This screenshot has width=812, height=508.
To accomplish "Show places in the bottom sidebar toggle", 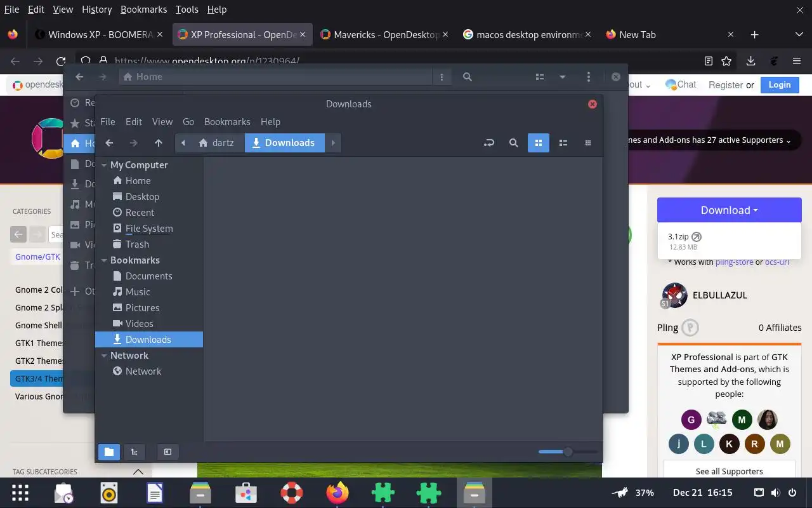I will 109,452.
